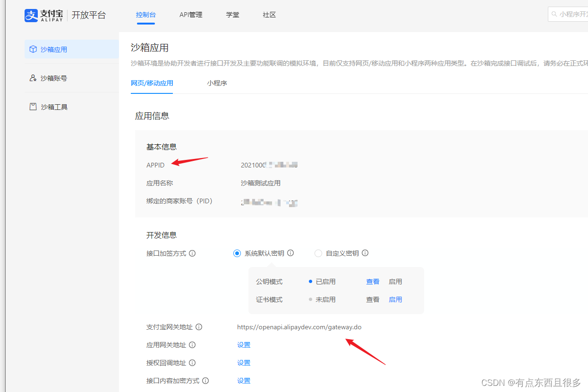
Task: Click 设置 link for 授权回调地址
Action: (244, 363)
